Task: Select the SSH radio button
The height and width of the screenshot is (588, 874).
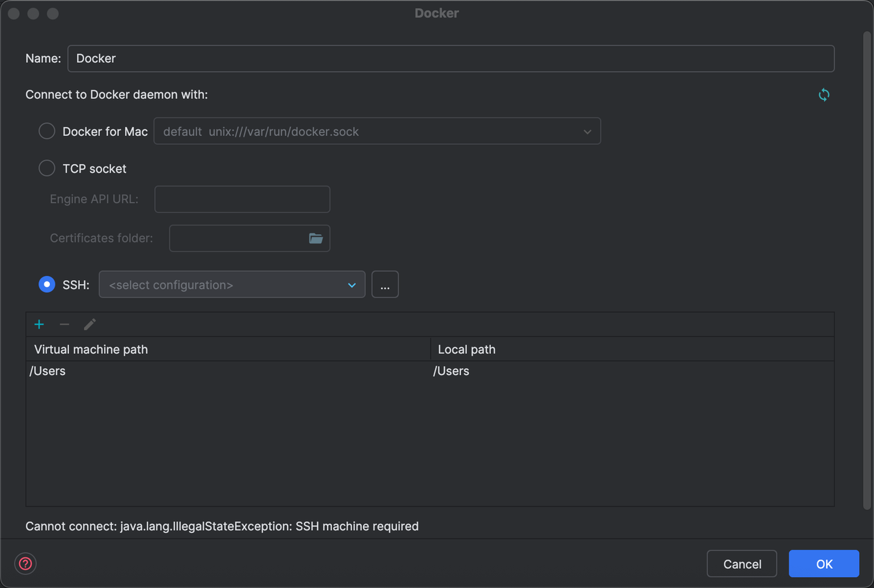Action: (x=47, y=284)
